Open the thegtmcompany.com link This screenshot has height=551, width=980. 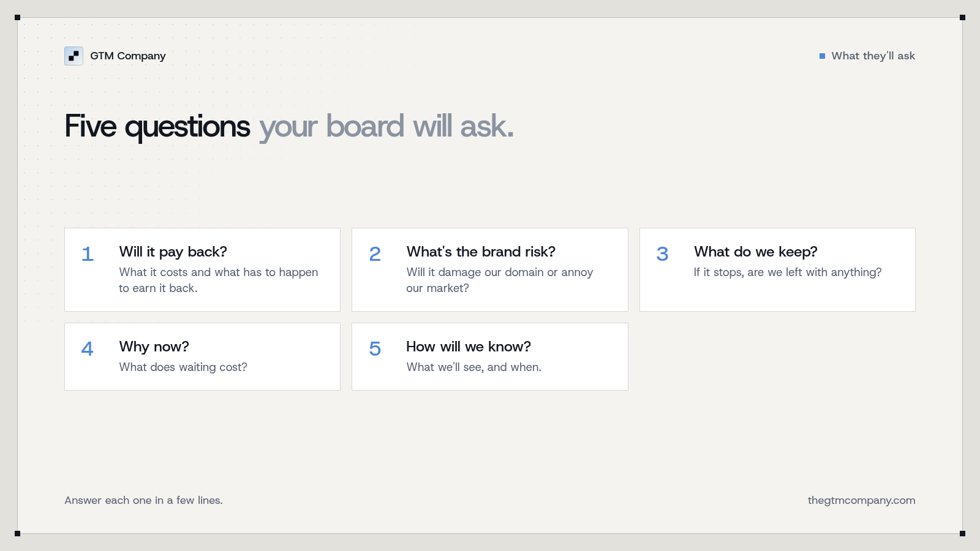tap(861, 500)
